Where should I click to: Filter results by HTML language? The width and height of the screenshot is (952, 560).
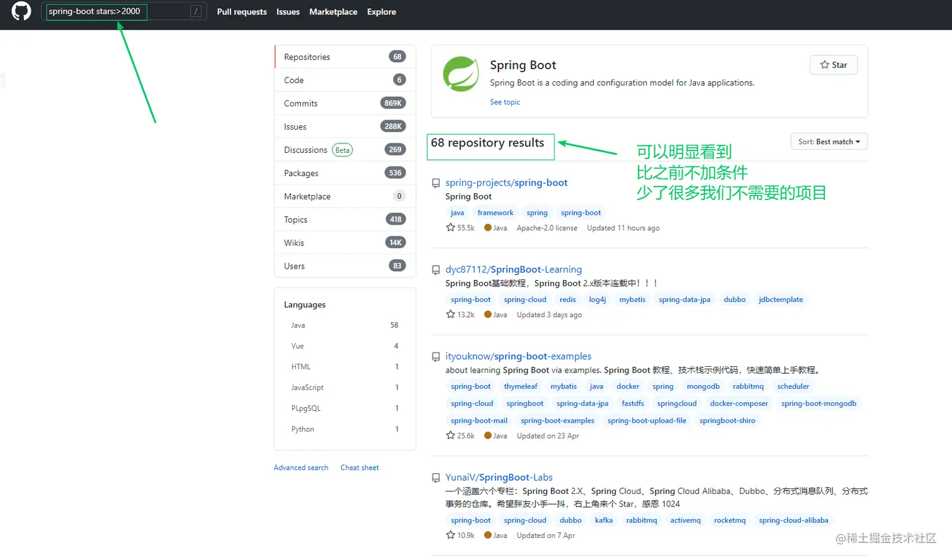[x=344, y=367]
